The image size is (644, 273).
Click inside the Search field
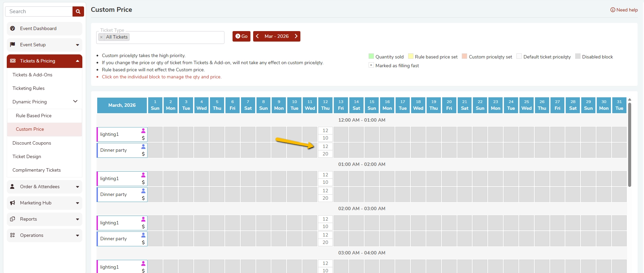[39, 11]
